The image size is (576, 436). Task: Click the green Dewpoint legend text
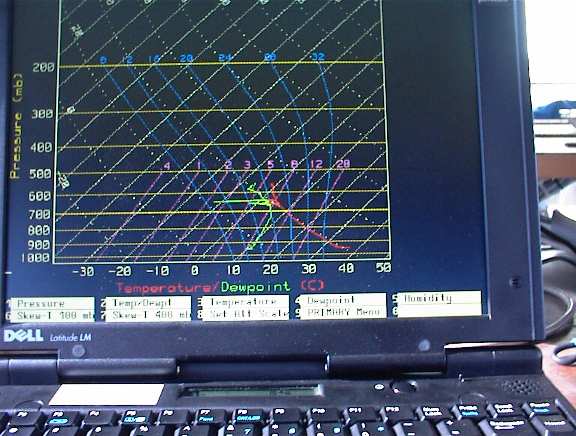pyautogui.click(x=256, y=287)
